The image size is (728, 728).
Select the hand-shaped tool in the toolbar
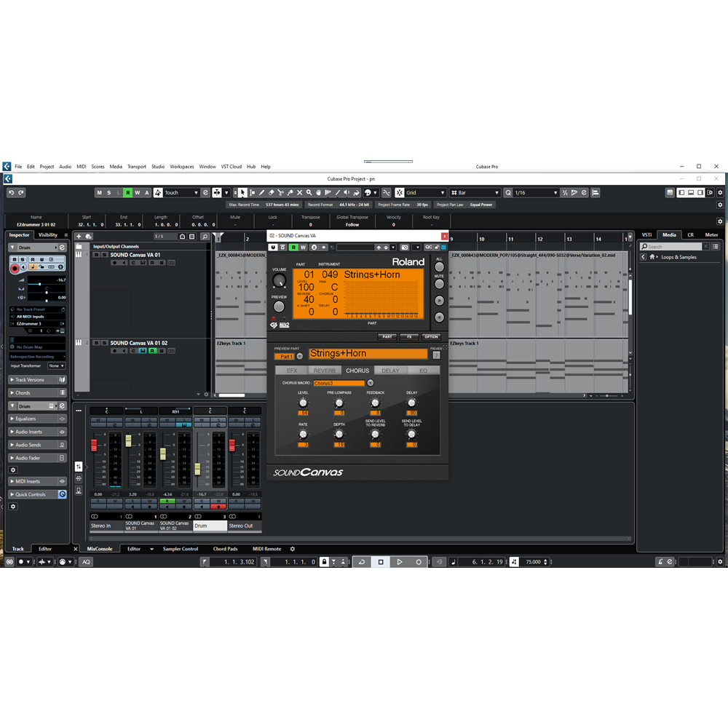(x=319, y=193)
